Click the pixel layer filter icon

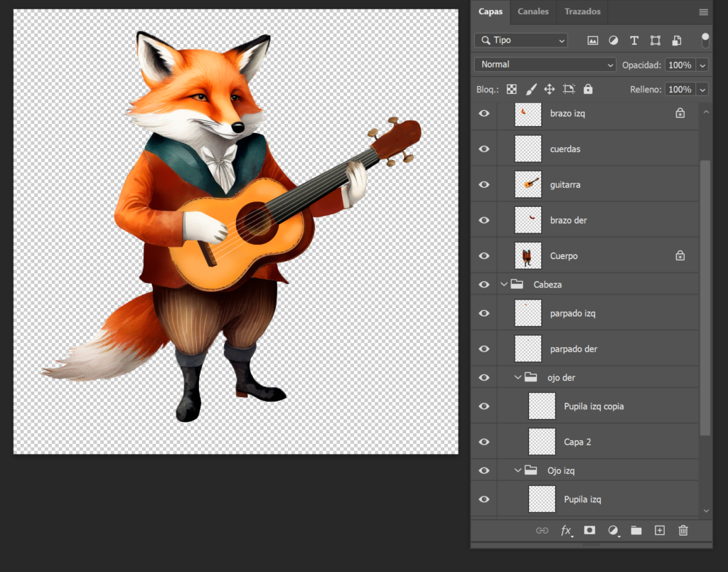(x=592, y=41)
